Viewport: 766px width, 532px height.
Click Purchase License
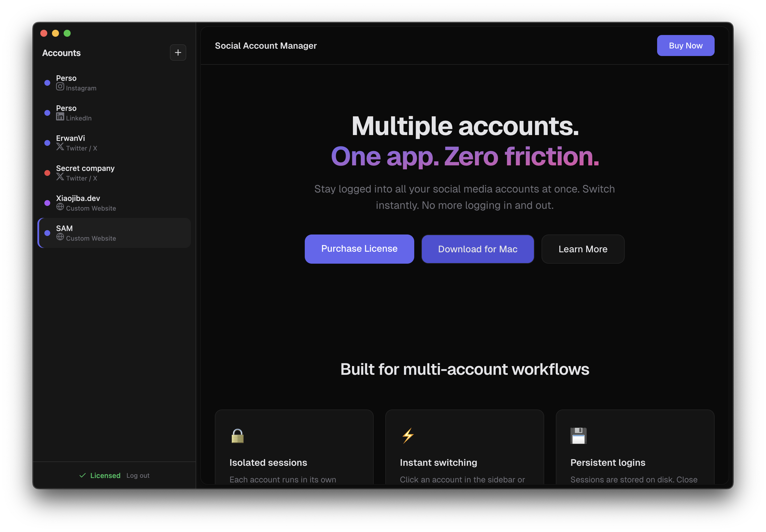pyautogui.click(x=359, y=249)
